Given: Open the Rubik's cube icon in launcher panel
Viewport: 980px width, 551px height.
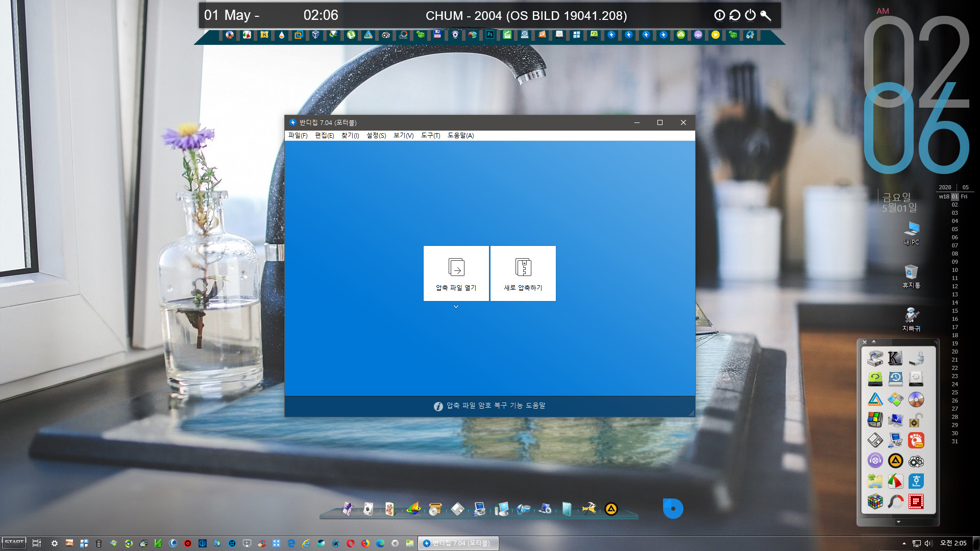Looking at the screenshot, I should [x=875, y=502].
